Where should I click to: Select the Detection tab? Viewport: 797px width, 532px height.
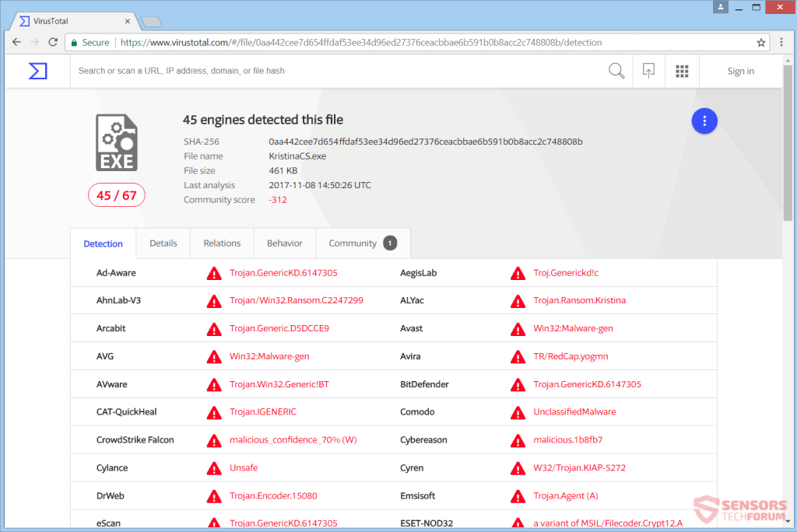pos(104,243)
